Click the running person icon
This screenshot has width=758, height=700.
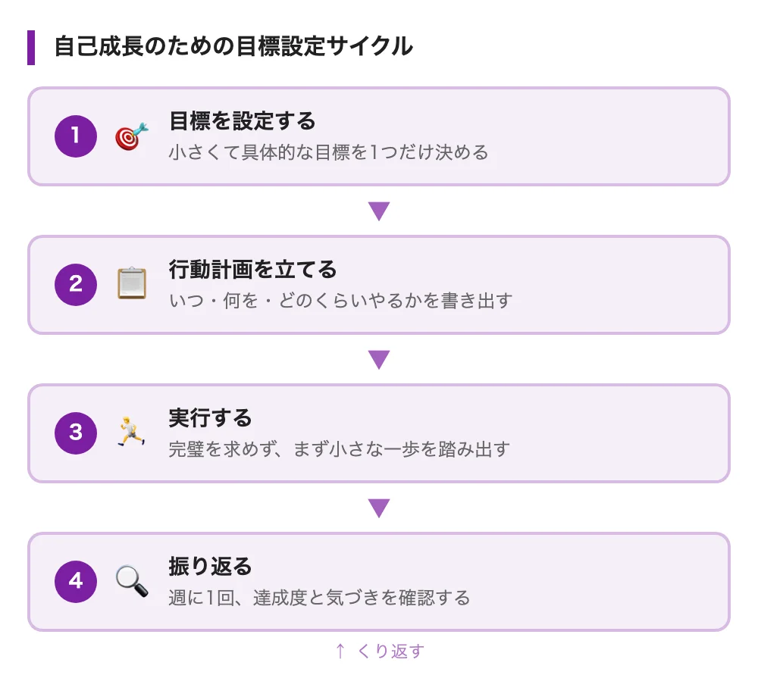tap(131, 433)
